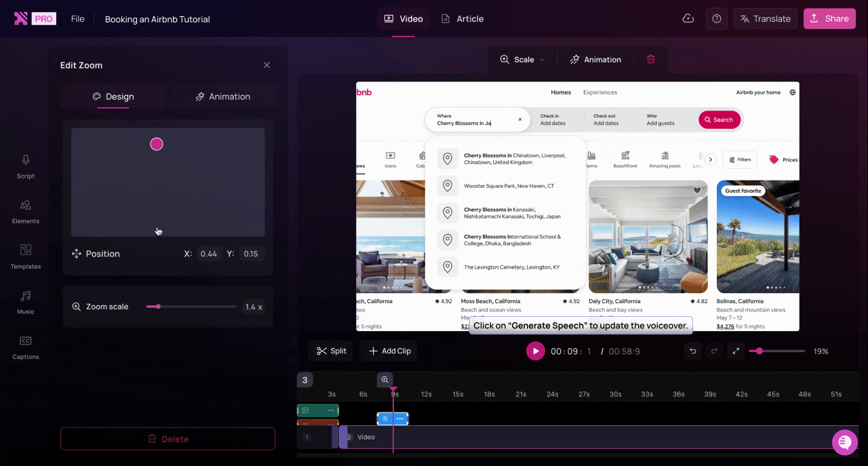
Task: Open the Templates sidebar tool
Action: point(26,256)
